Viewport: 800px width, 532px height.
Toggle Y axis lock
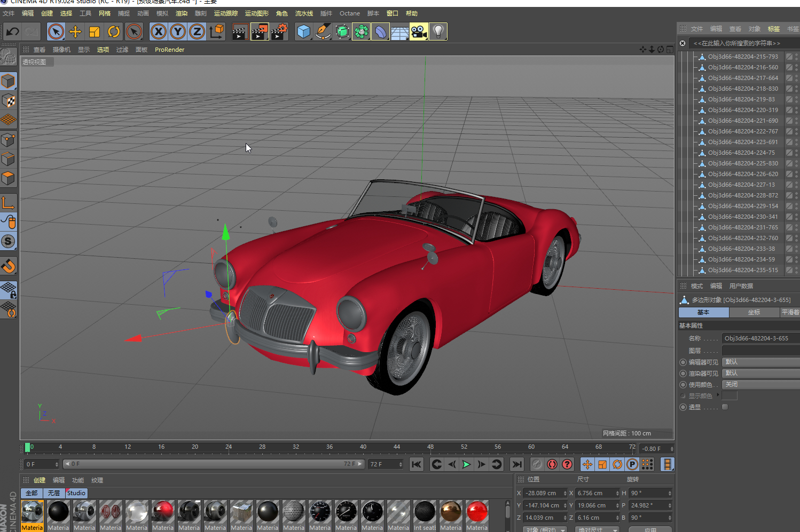pos(178,32)
